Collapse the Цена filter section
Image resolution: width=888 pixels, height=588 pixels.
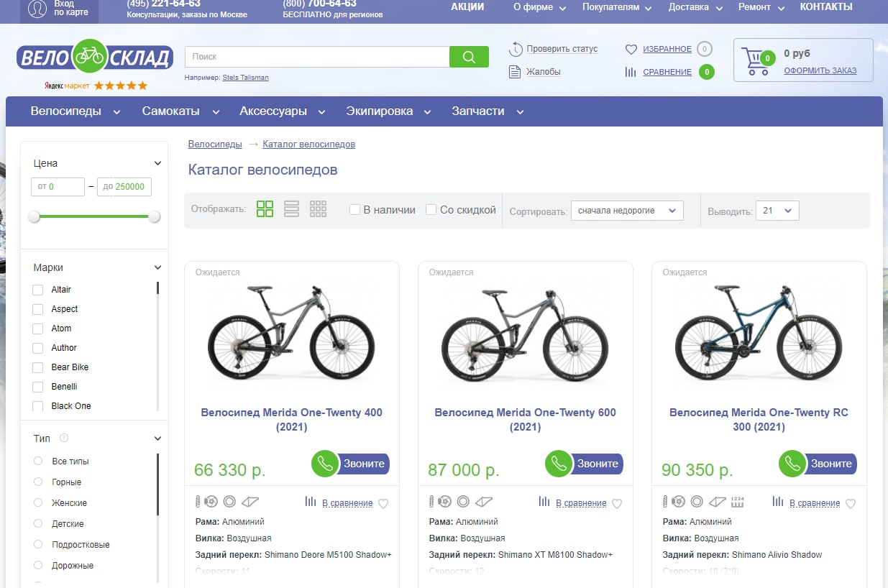click(158, 163)
